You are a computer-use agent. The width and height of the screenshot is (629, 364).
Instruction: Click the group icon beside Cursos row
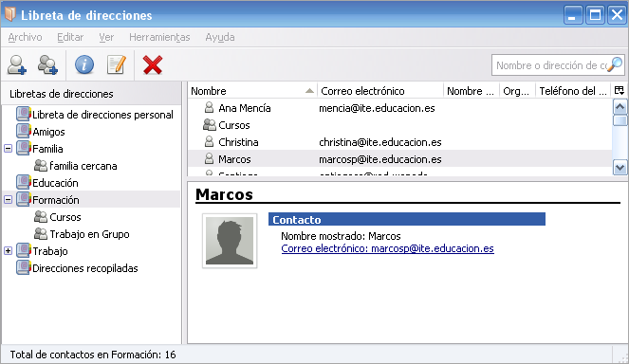(210, 125)
